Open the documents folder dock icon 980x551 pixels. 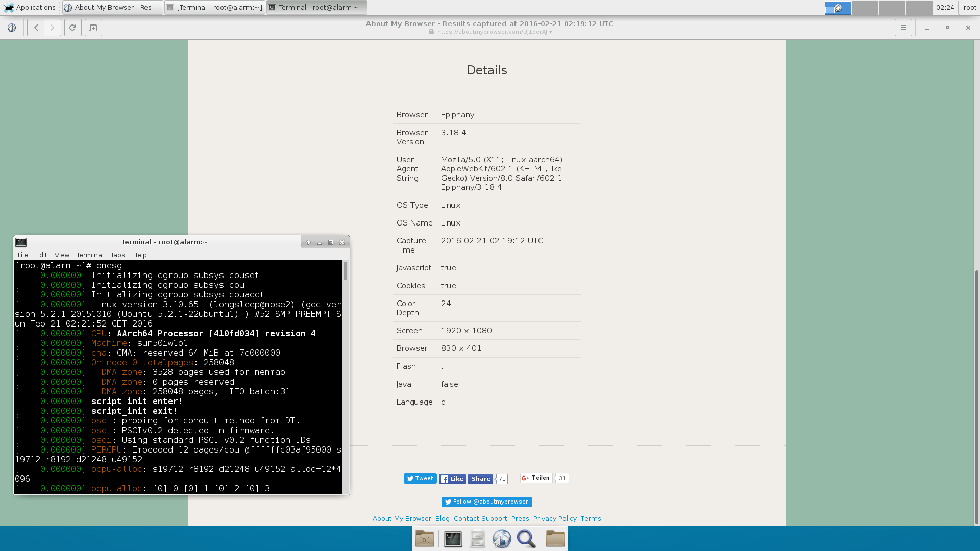[425, 539]
